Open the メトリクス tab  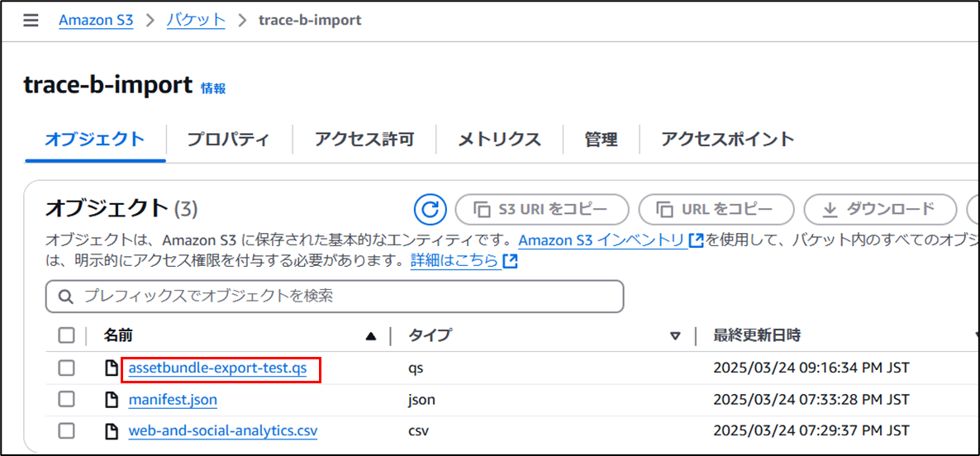coord(499,140)
